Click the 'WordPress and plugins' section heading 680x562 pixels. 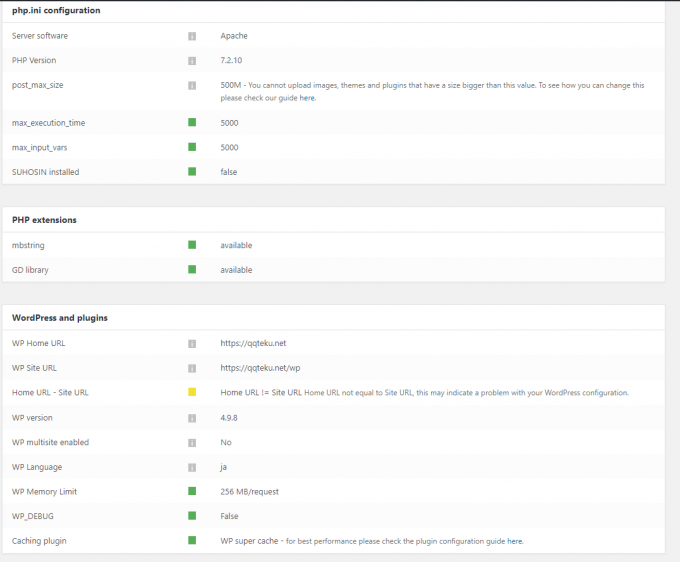click(60, 318)
